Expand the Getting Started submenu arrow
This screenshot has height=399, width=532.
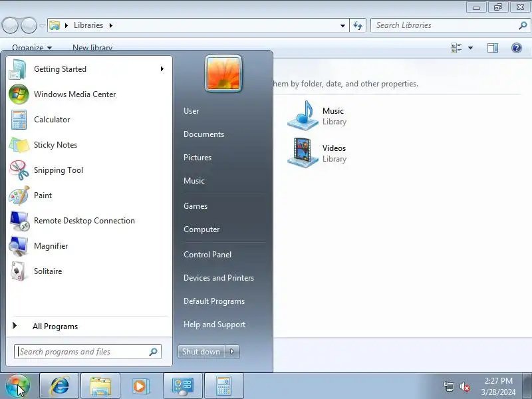(162, 69)
